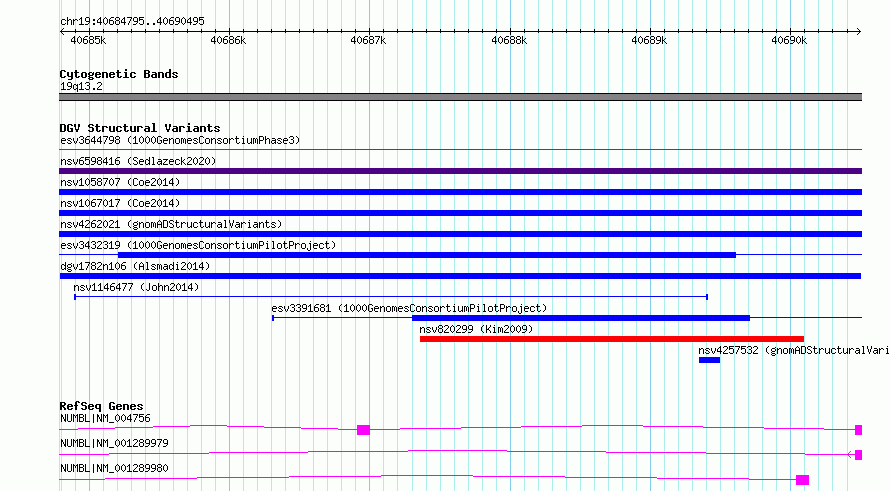Click the nsv1058707 blue variant bar
The width and height of the screenshot is (890, 491).
coord(460,192)
